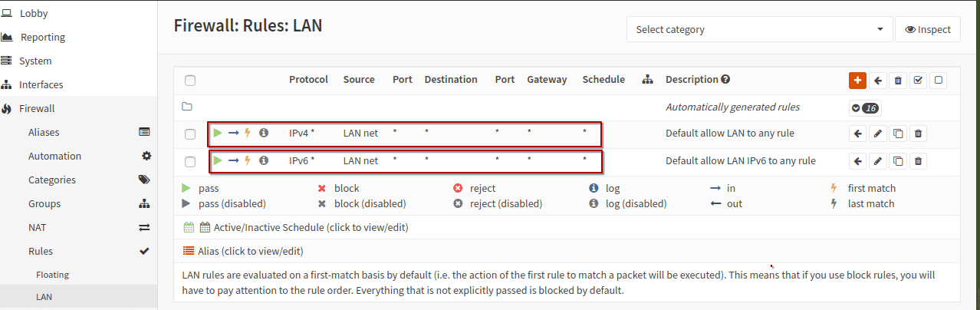Image resolution: width=980 pixels, height=310 pixels.
Task: Tick the select-all checkbox in table header
Action: (x=190, y=80)
